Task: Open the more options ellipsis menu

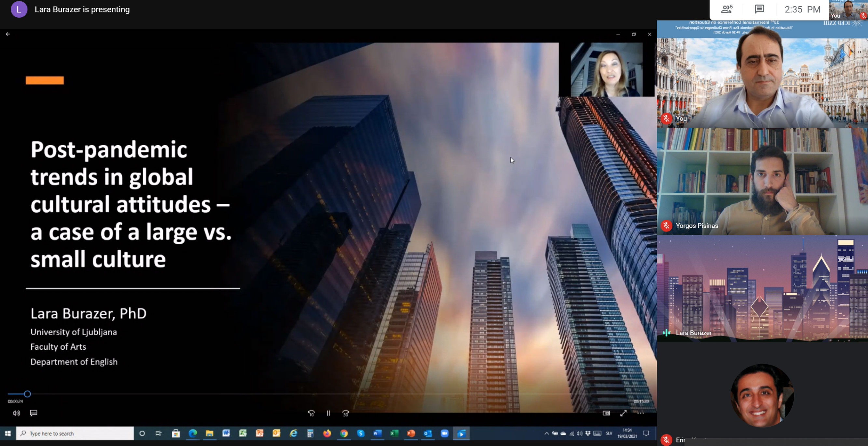Action: 640,413
